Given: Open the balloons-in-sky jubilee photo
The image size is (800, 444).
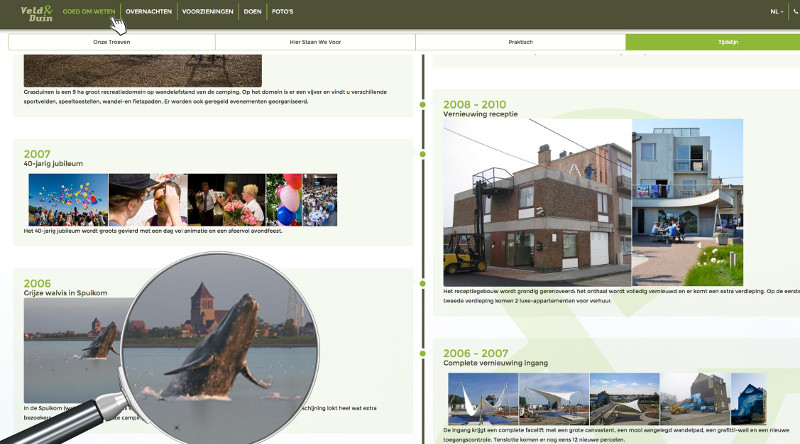Looking at the screenshot, I should (68, 200).
